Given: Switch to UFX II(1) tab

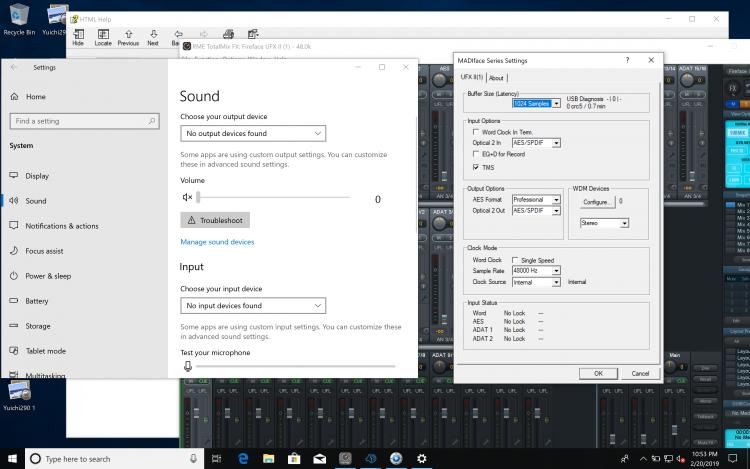Looking at the screenshot, I should (472, 77).
